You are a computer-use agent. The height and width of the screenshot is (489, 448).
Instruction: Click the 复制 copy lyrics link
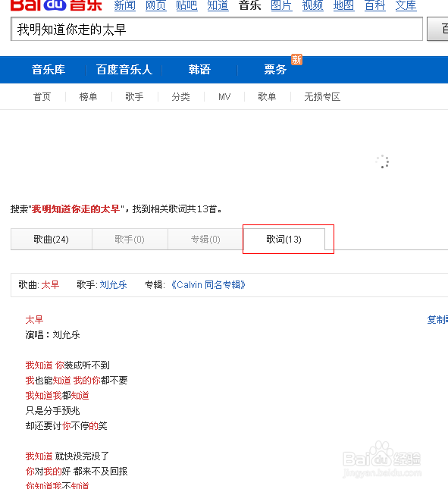pos(437,320)
